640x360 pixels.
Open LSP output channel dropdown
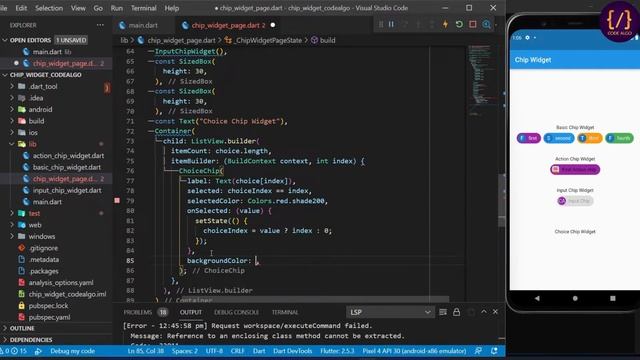pyautogui.click(x=389, y=312)
